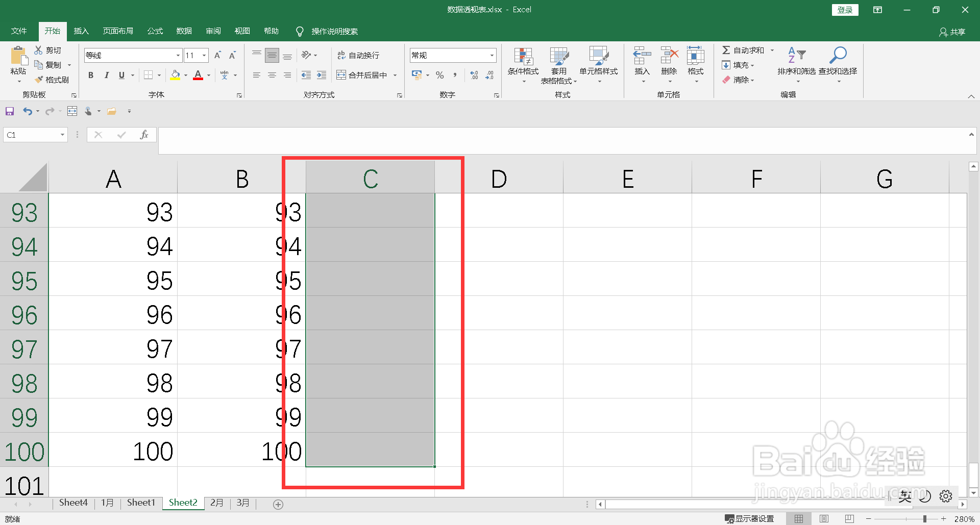Open the font size dropdown
The width and height of the screenshot is (980, 525).
pos(205,55)
